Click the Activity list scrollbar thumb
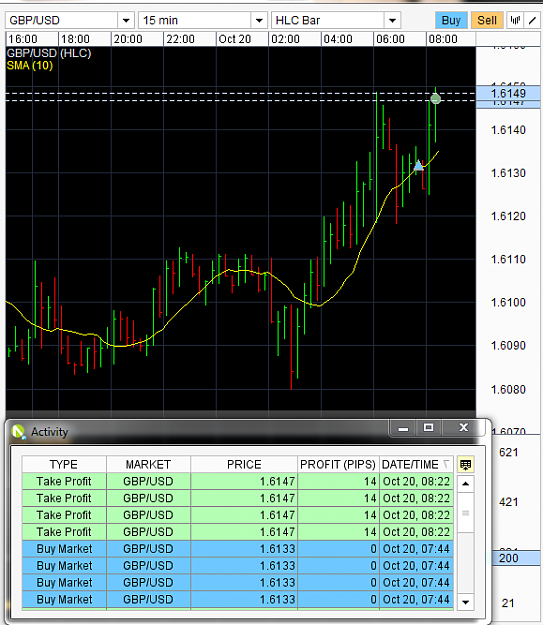The height and width of the screenshot is (625, 543). pos(465,513)
